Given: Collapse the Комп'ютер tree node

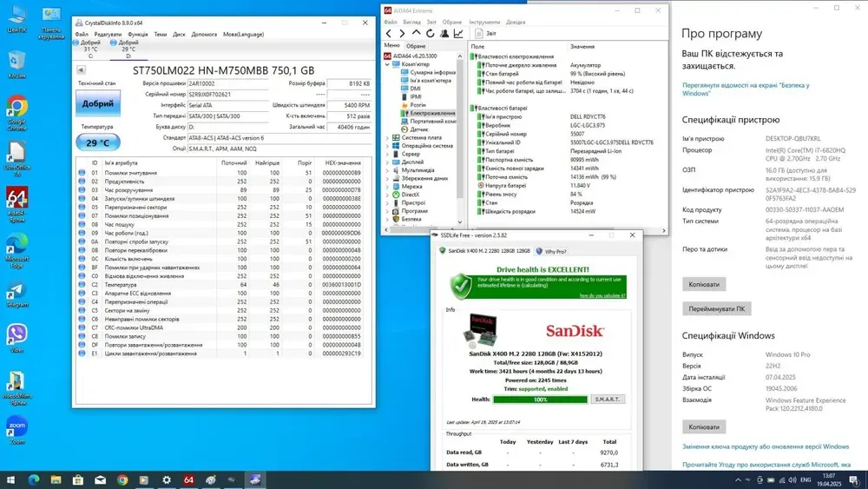Looking at the screenshot, I should tap(386, 64).
